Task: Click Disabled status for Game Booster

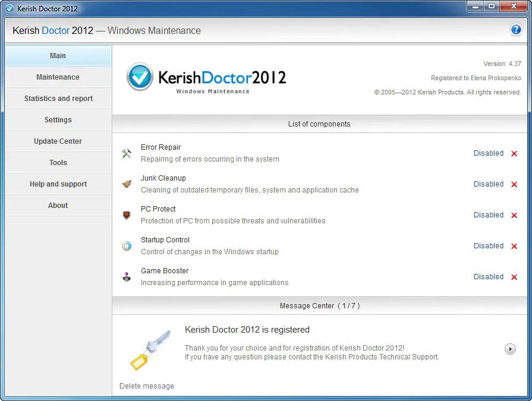Action: pos(488,277)
